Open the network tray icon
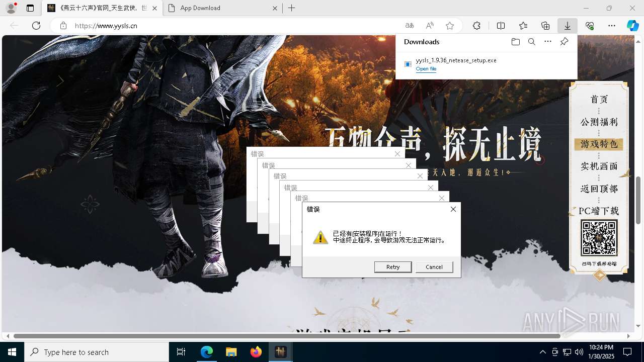Screen dimensions: 644x362 tap(567, 352)
